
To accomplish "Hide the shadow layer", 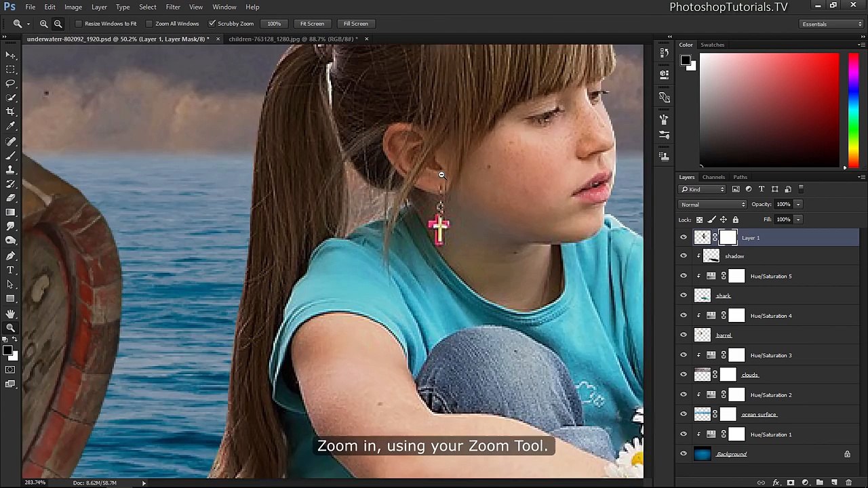I will (x=684, y=256).
